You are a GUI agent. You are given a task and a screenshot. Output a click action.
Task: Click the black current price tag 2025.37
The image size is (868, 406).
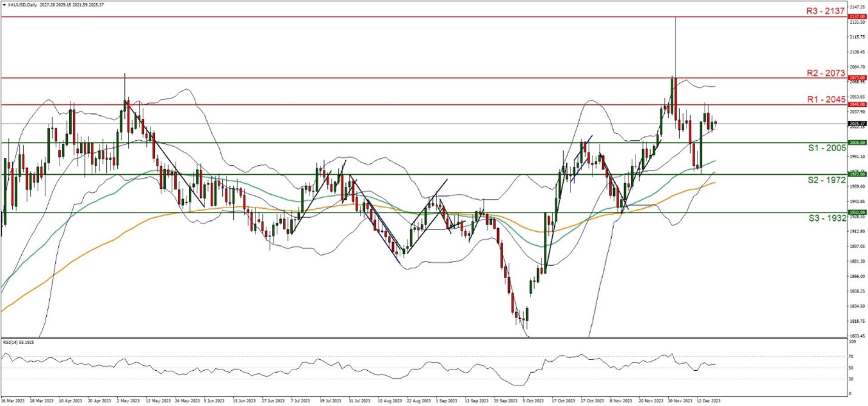point(856,124)
